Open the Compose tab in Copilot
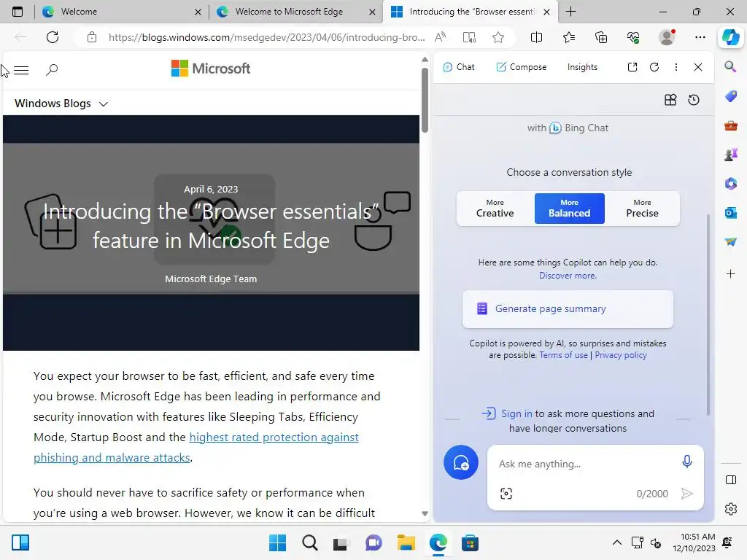747x560 pixels. [521, 67]
